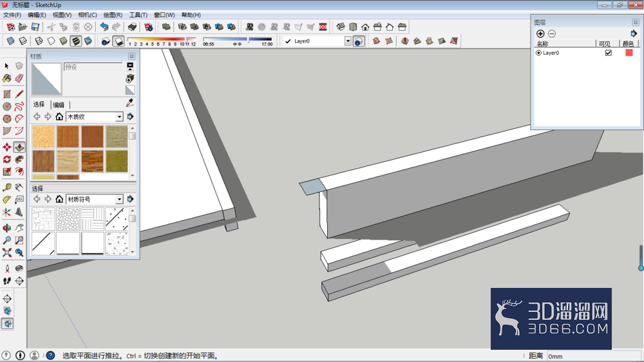Screen dimensions: 644x362
Task: Select the Line pencil tool
Action: point(19,94)
